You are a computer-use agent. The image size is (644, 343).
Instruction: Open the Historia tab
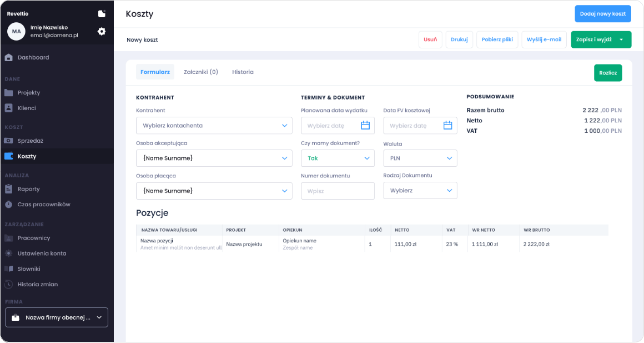pos(243,72)
